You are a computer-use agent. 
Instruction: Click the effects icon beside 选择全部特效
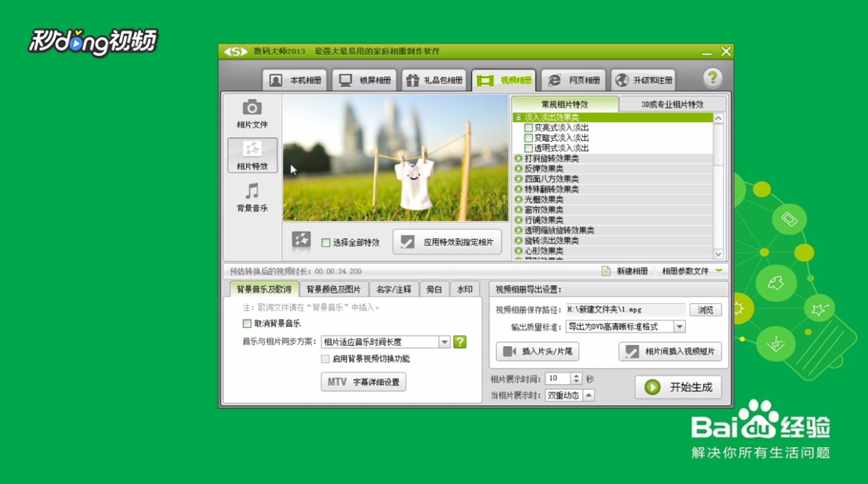300,241
